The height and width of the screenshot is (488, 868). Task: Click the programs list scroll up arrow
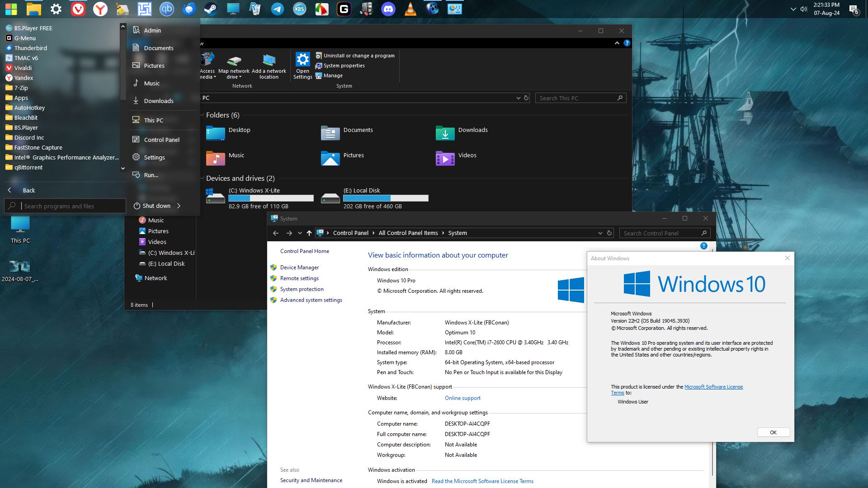(x=123, y=27)
